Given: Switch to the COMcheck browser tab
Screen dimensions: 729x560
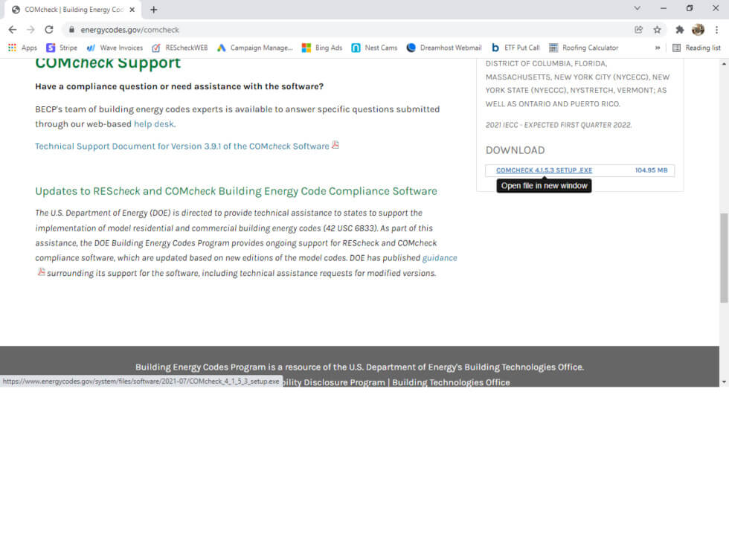Looking at the screenshot, I should [74, 11].
